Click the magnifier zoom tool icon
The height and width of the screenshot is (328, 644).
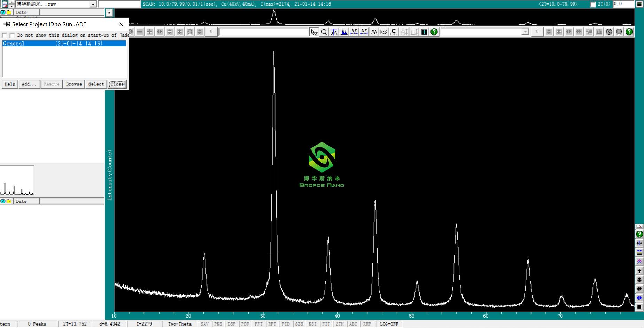(x=324, y=32)
